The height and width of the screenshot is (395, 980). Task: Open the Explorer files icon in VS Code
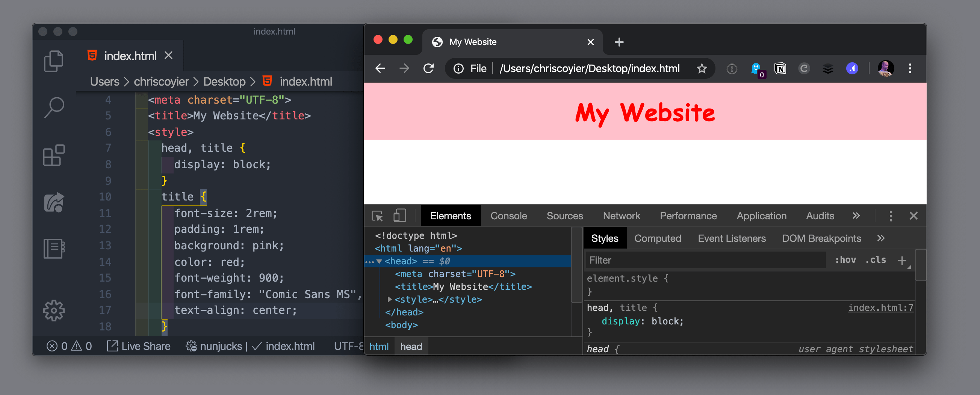(x=54, y=61)
